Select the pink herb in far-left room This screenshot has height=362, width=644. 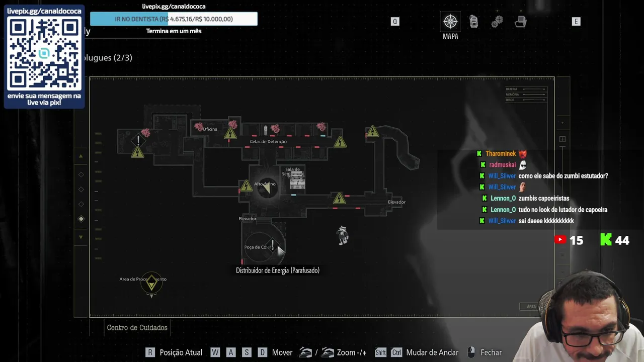(145, 133)
